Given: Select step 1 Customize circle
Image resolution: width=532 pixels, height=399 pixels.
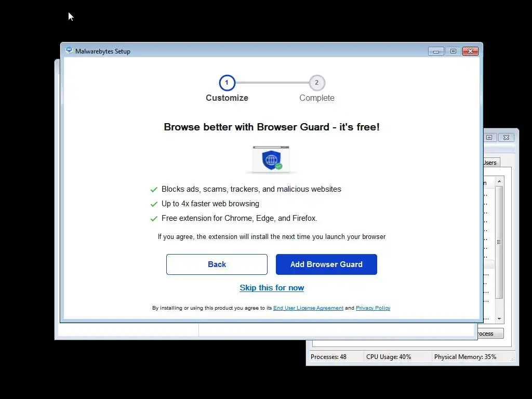Looking at the screenshot, I should click(227, 83).
